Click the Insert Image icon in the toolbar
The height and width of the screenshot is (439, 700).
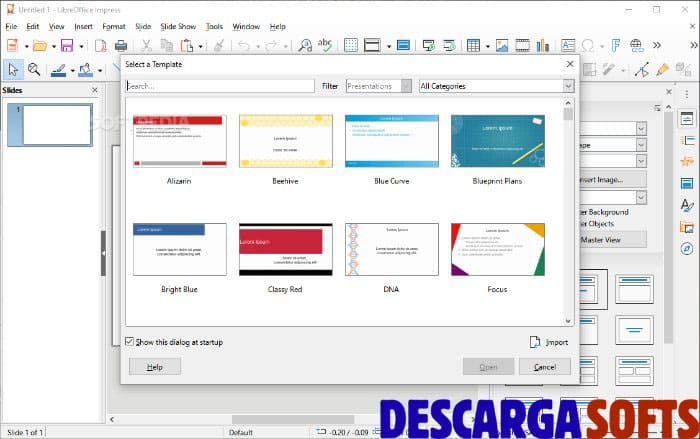(x=502, y=46)
